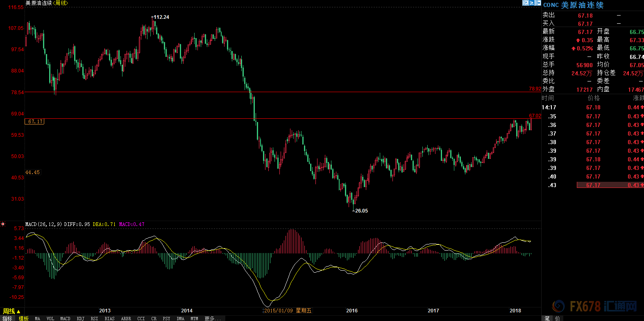
Task: Click the middle blue chart toolbar icon
Action: 532,3
